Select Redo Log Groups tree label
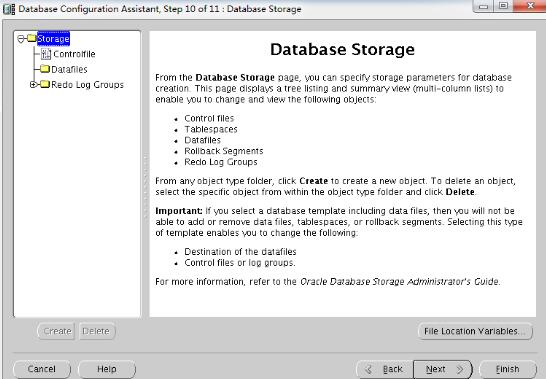546x379 pixels. 87,84
